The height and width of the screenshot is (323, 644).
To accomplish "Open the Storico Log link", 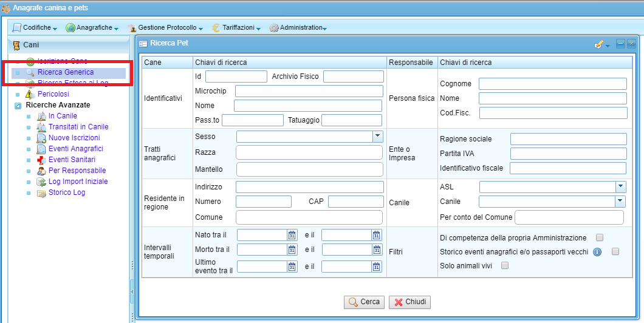I will click(67, 192).
